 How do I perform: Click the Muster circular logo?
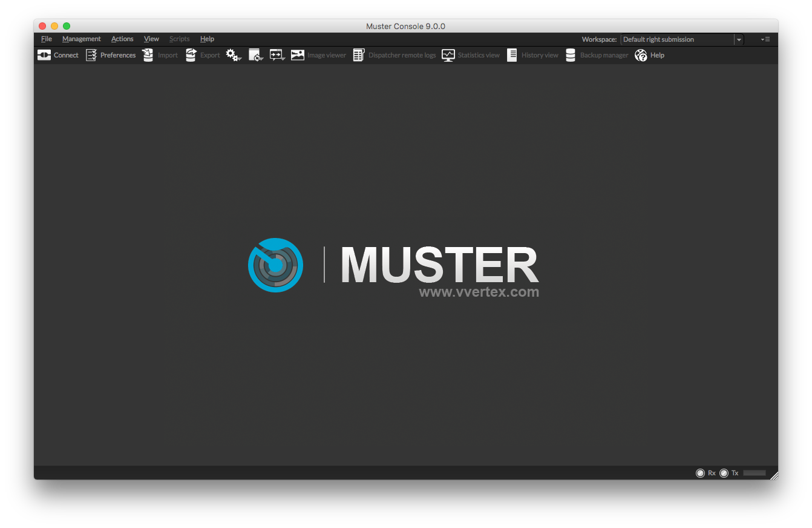pos(275,265)
